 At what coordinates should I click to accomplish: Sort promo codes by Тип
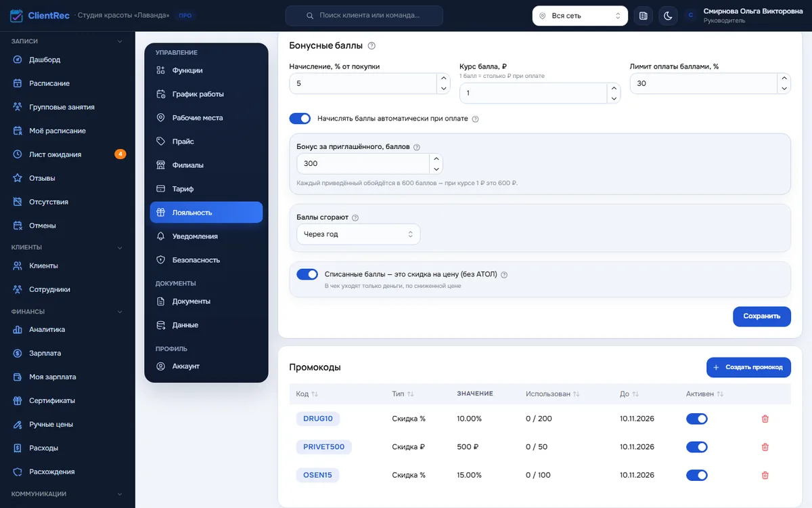(403, 394)
